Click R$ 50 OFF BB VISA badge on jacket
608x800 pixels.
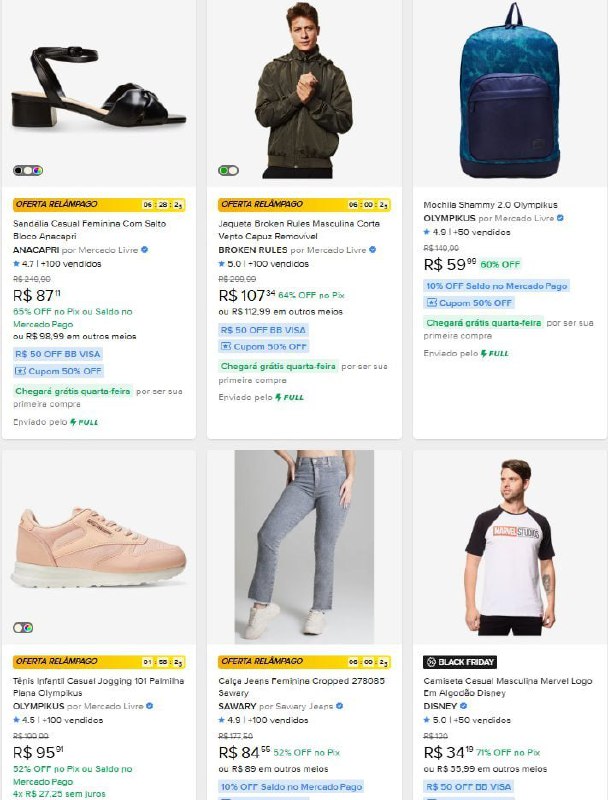[264, 329]
